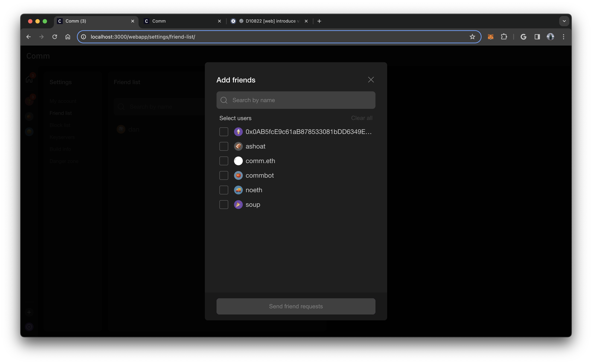Image resolution: width=592 pixels, height=364 pixels.
Task: Click the Google account G icon
Action: coord(523,37)
